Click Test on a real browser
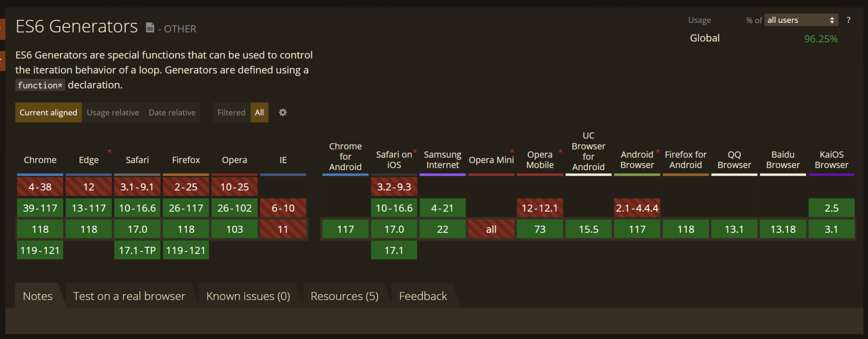This screenshot has width=868, height=339. [129, 296]
